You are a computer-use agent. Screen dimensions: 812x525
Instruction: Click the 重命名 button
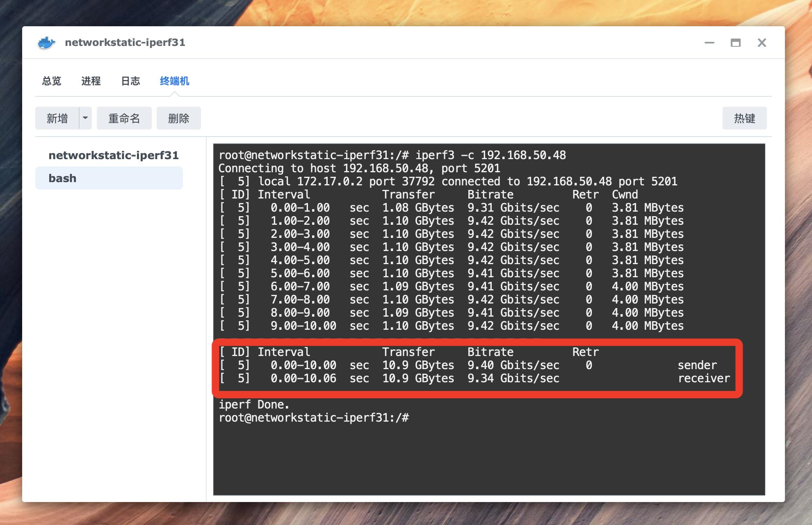pyautogui.click(x=124, y=118)
